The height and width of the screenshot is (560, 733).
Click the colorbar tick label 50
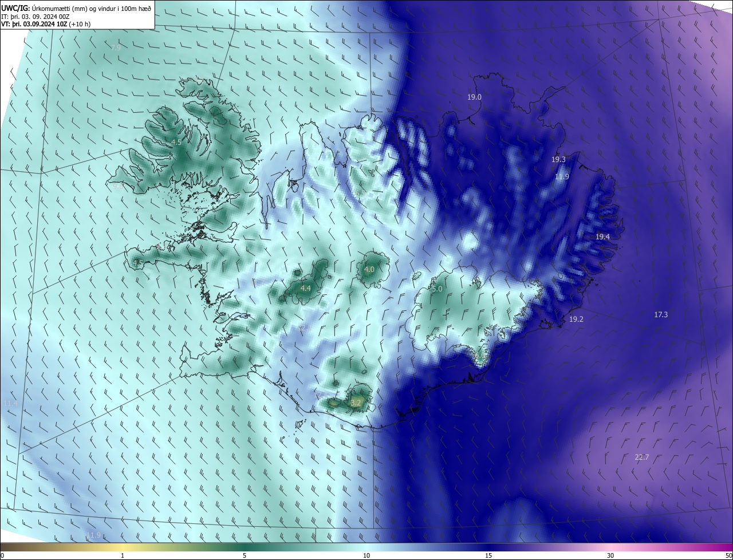[x=728, y=555]
